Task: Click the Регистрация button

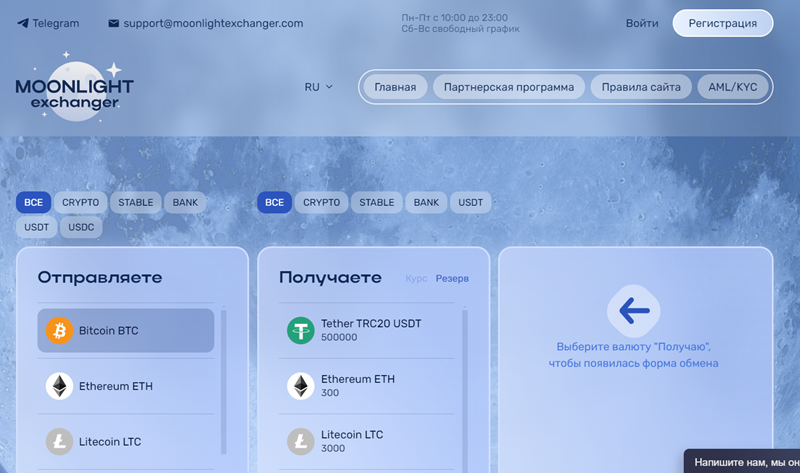Action: coord(722,23)
